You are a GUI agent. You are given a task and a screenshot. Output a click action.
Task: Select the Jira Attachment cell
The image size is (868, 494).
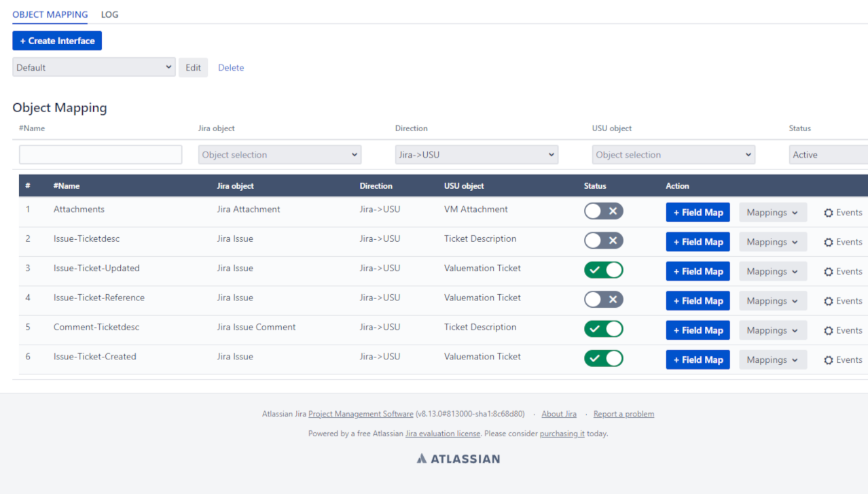[x=249, y=209]
